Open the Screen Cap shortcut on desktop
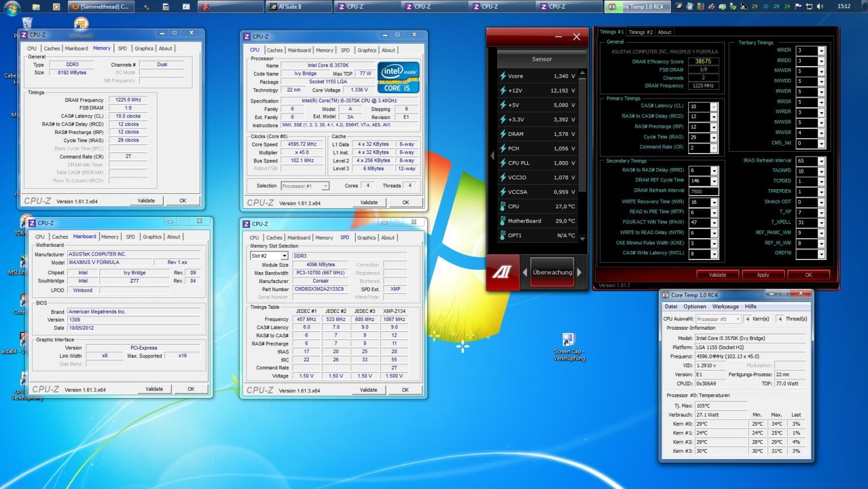 click(x=569, y=347)
